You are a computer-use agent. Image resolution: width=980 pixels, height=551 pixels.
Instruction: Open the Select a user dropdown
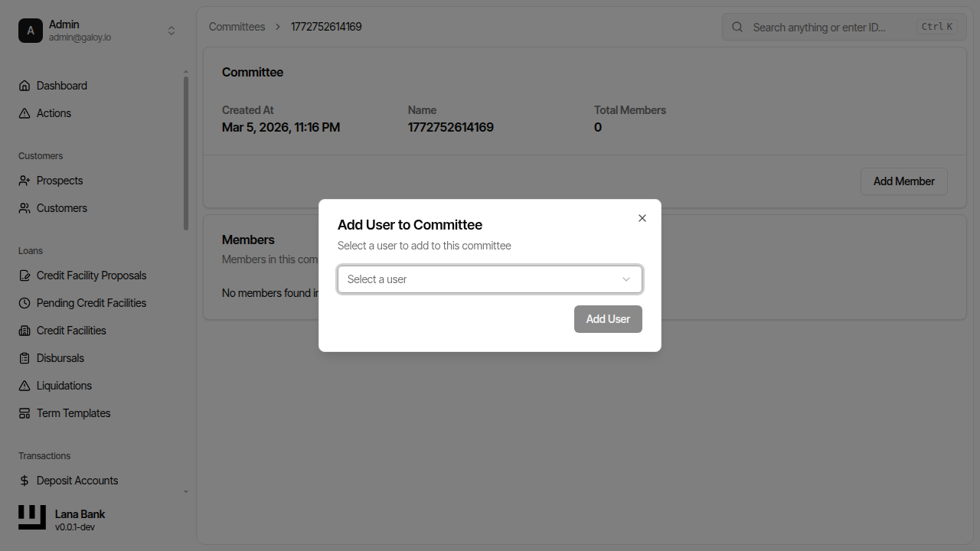[x=489, y=279]
